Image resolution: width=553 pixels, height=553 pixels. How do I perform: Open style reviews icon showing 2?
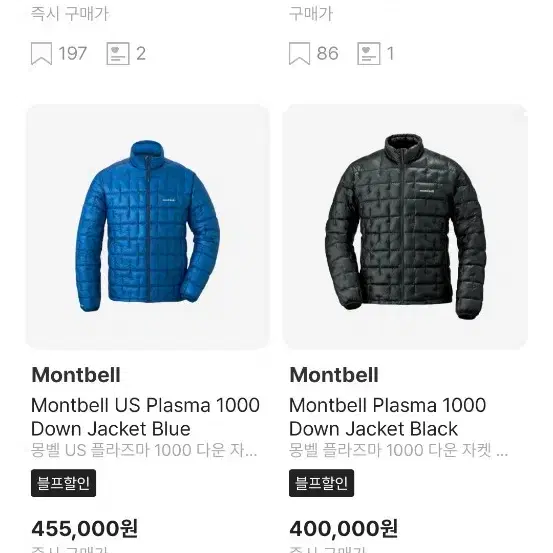(118, 54)
